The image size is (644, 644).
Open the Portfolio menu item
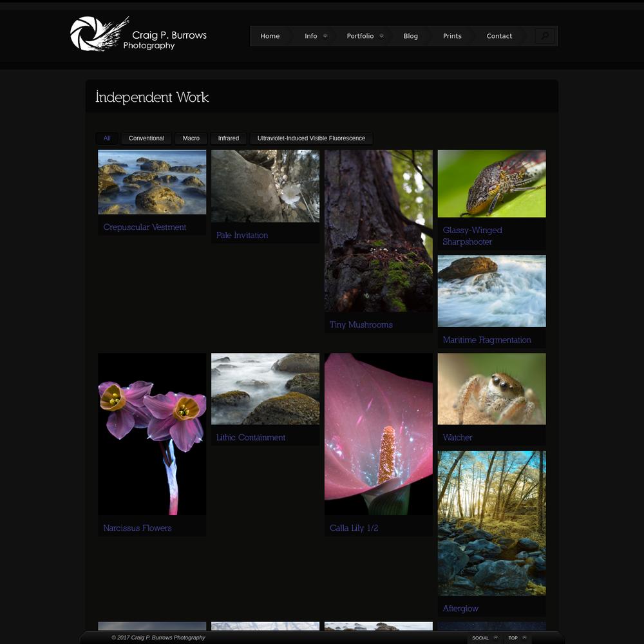click(360, 36)
